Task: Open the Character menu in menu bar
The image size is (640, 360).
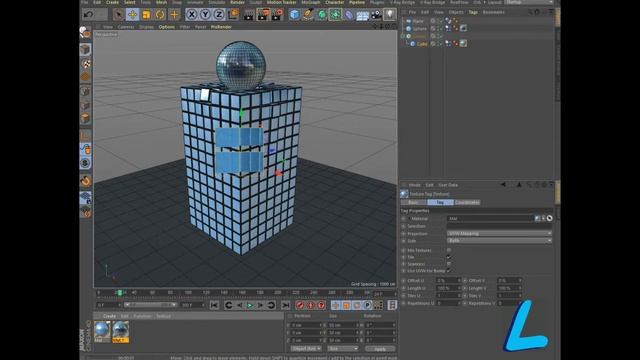Action: pyautogui.click(x=334, y=2)
